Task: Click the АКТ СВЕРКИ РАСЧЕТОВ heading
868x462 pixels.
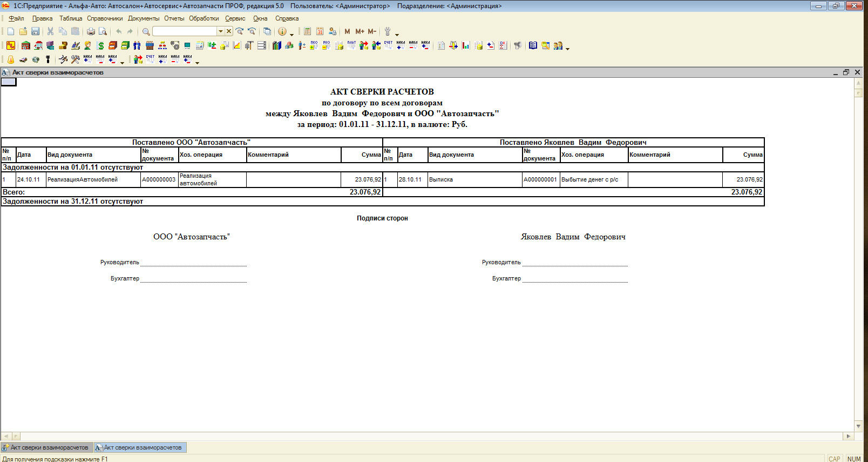Action: tap(382, 92)
